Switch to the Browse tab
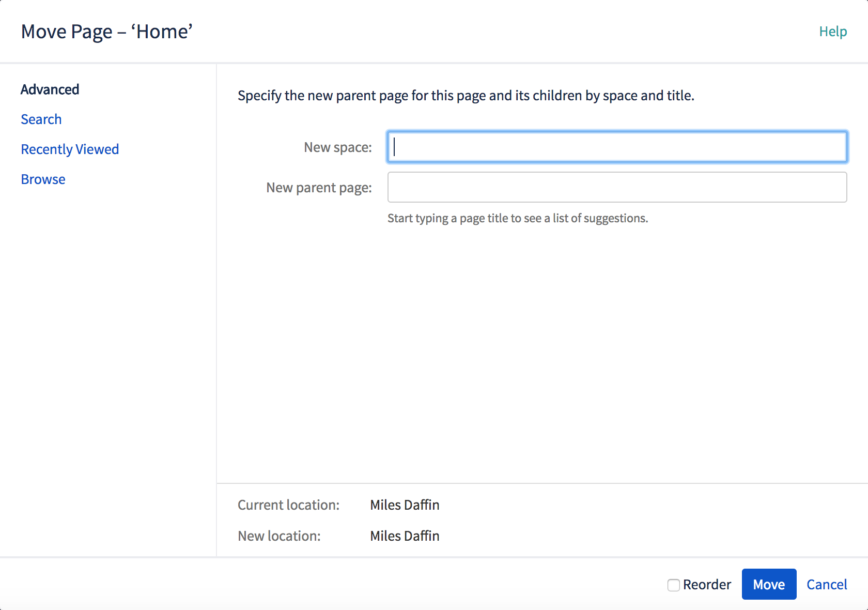The height and width of the screenshot is (610, 868). click(43, 179)
